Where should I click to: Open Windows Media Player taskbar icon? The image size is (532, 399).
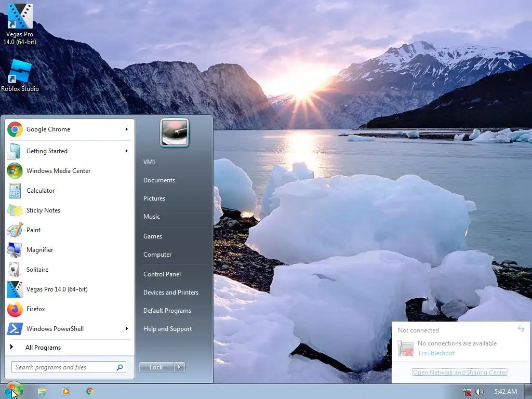coord(66,391)
